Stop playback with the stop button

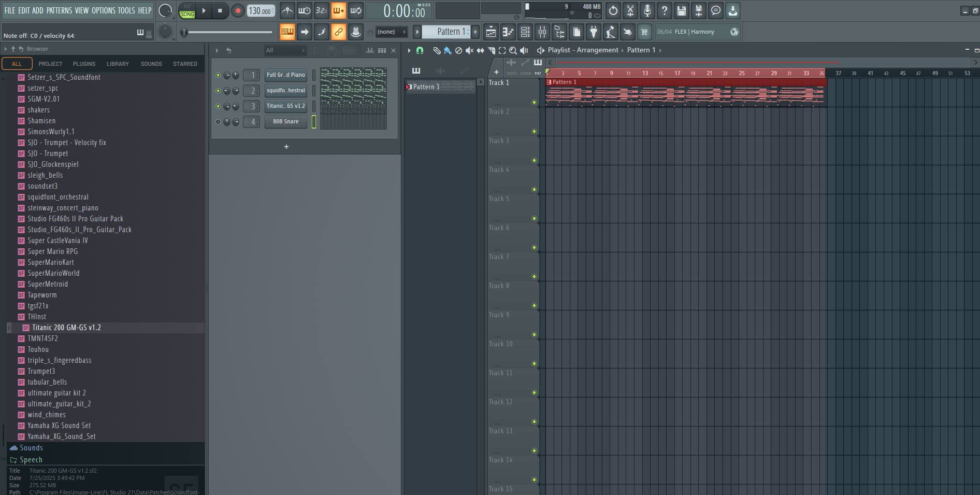pos(220,10)
